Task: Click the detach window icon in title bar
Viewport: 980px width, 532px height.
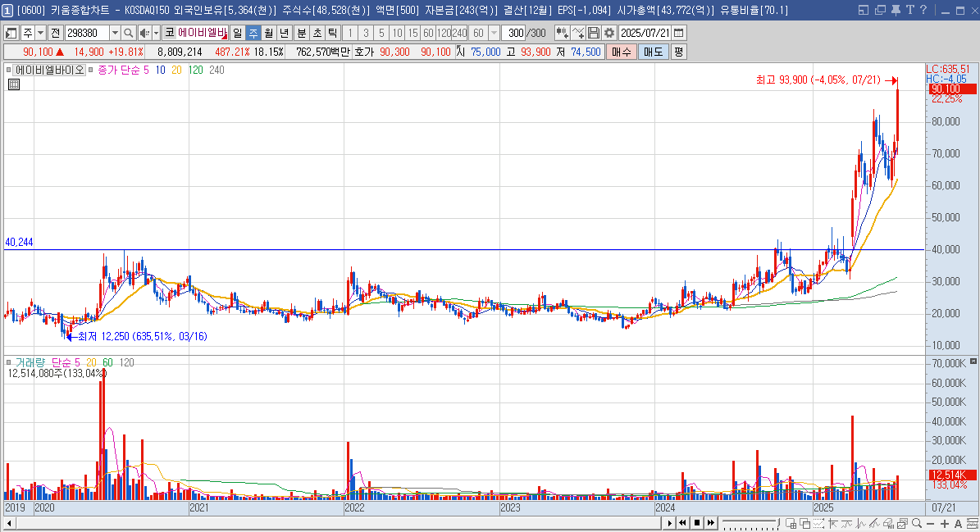Action: [x=880, y=10]
